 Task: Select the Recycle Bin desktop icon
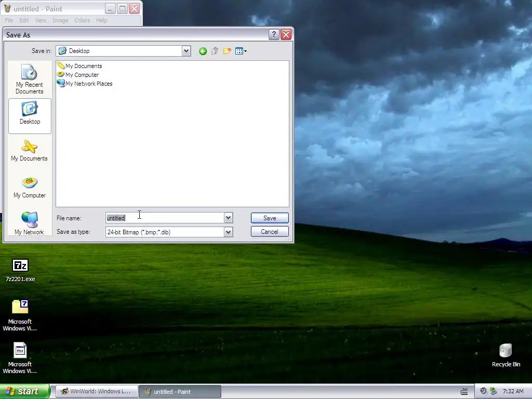(506, 355)
